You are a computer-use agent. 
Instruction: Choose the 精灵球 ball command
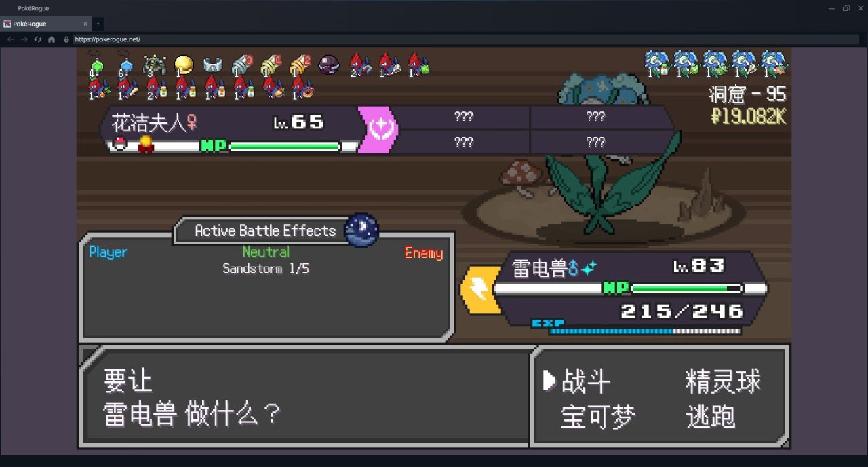(x=723, y=381)
